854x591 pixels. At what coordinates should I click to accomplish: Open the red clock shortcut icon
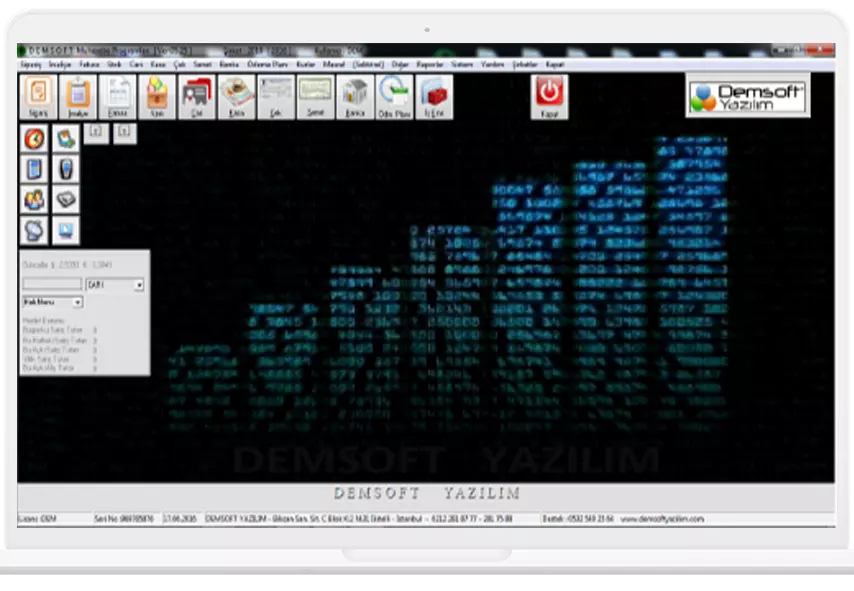pos(35,139)
